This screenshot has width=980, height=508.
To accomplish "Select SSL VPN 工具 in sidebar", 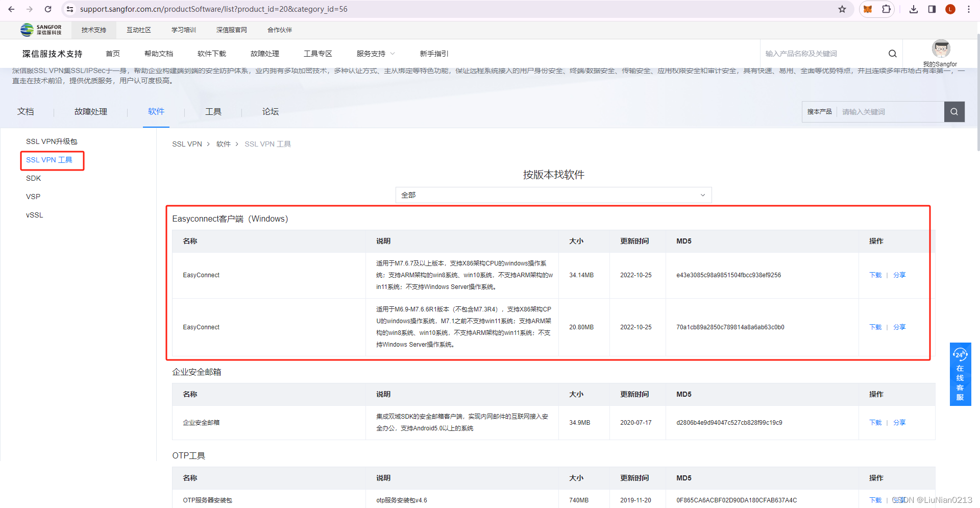I will coord(50,160).
